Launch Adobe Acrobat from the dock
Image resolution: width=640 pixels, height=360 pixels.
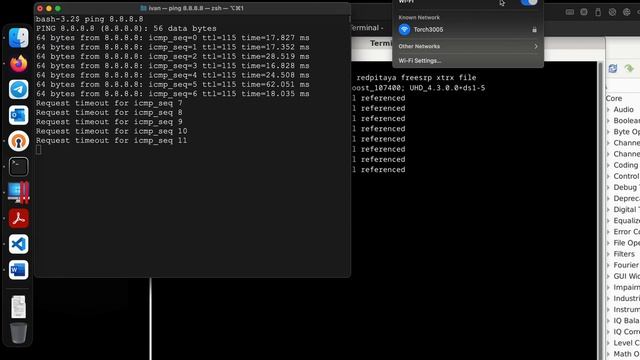point(18,218)
